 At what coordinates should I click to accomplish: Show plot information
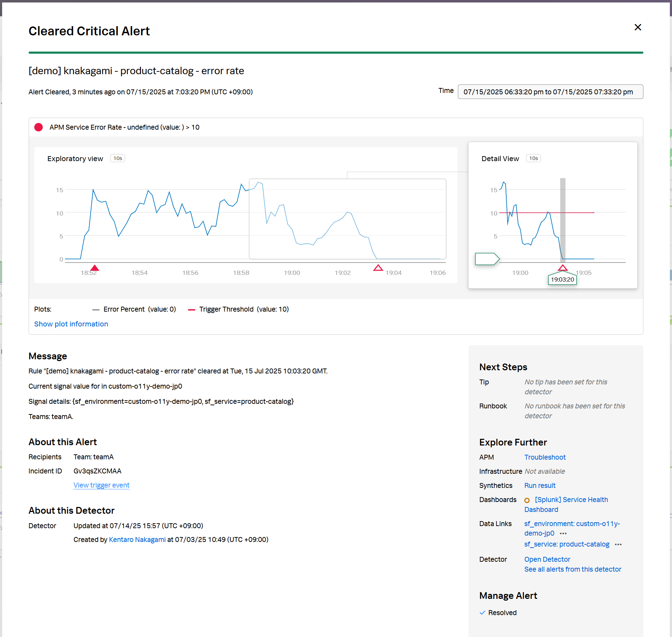(71, 324)
